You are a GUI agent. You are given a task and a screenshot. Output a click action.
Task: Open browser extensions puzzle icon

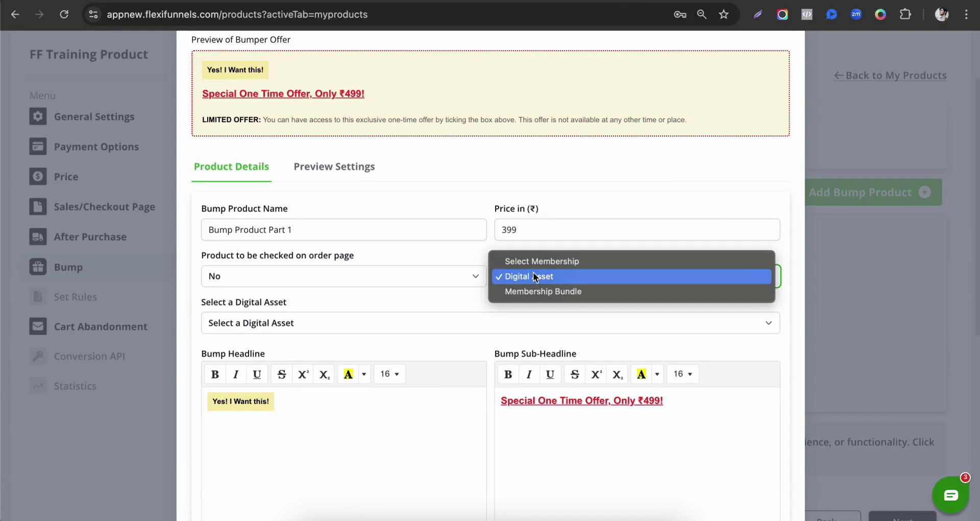[x=905, y=14]
